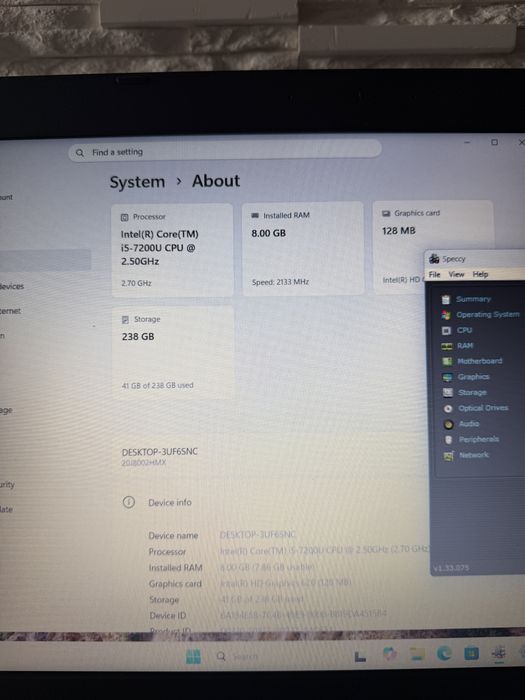Click the DESKTOP-3UF6SNC computer name heading
The image size is (525, 700).
159,452
